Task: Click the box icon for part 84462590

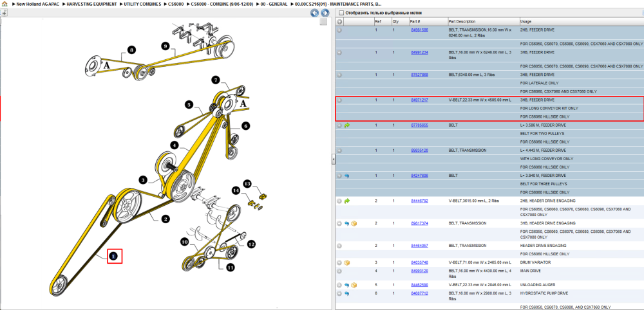Action: (354, 285)
